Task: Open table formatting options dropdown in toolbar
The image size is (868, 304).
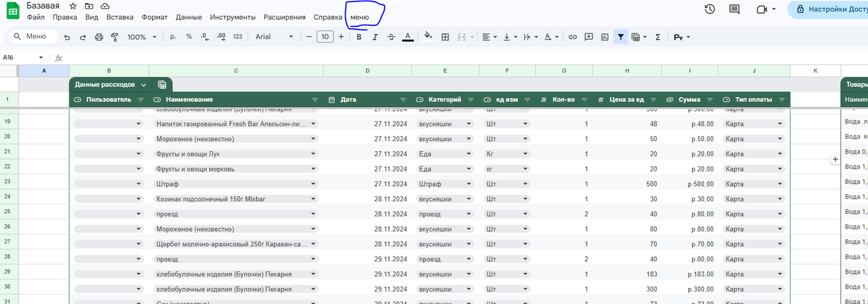Action: pos(639,37)
